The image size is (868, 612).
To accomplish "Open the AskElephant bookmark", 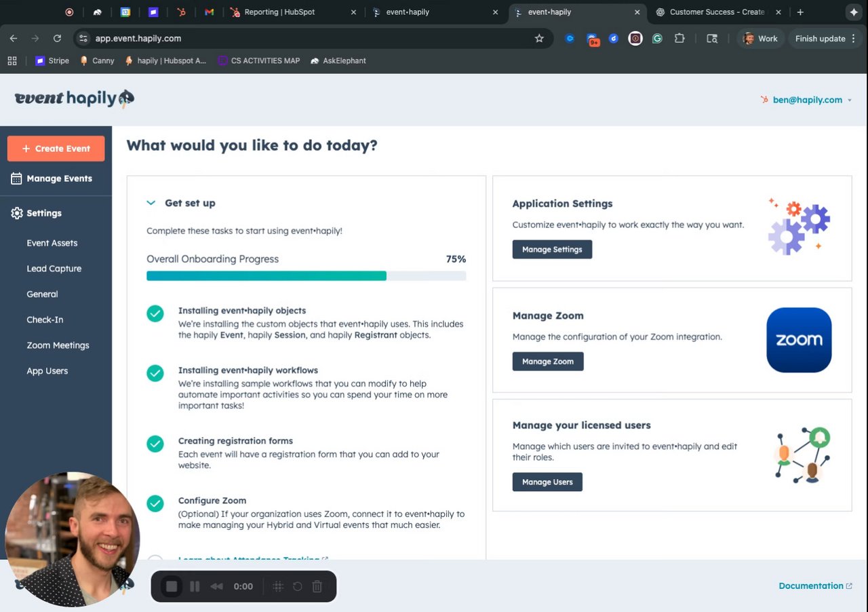I will click(x=338, y=60).
